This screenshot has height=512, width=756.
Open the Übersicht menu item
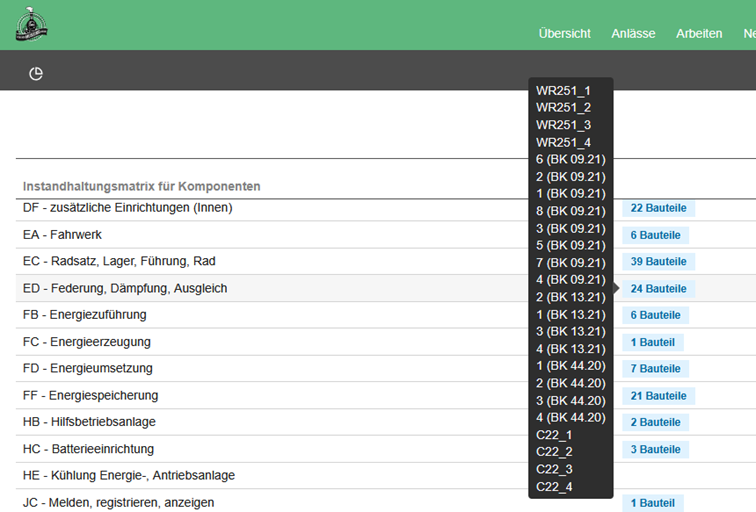[x=564, y=33]
